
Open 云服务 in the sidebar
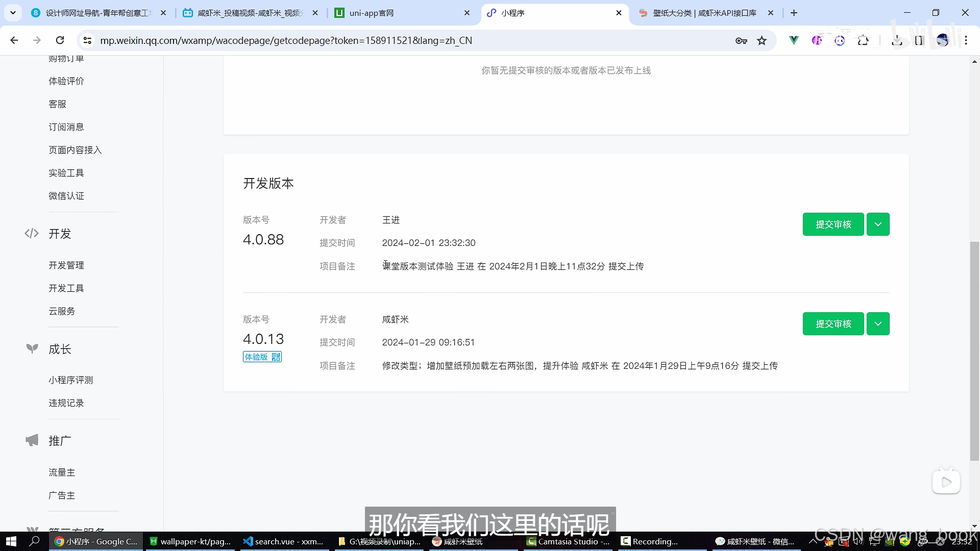pyautogui.click(x=62, y=311)
